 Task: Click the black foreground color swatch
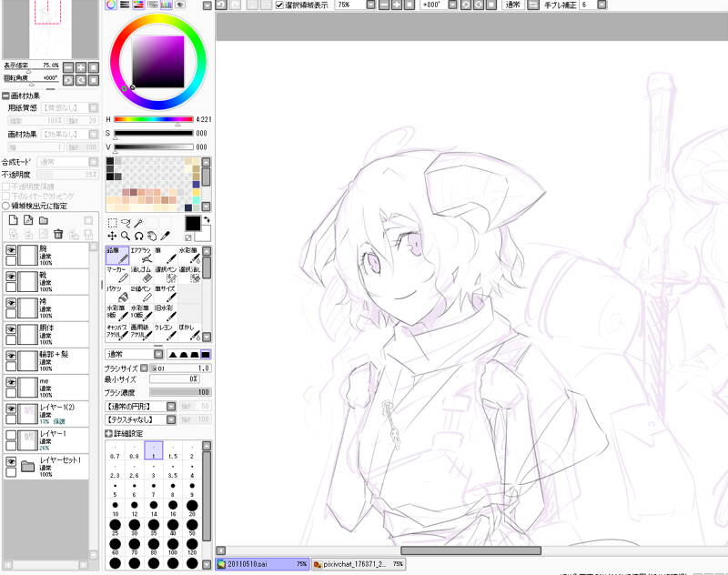tap(193, 223)
